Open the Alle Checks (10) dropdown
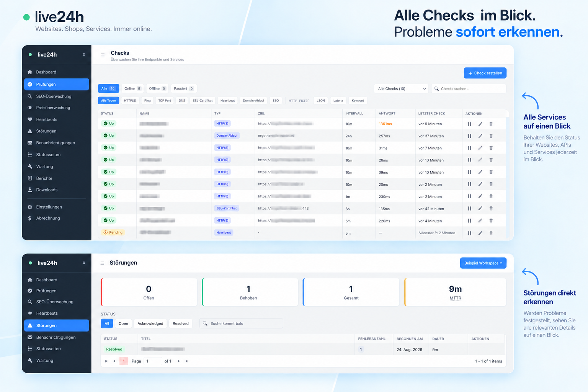The height and width of the screenshot is (392, 588). (x=401, y=88)
